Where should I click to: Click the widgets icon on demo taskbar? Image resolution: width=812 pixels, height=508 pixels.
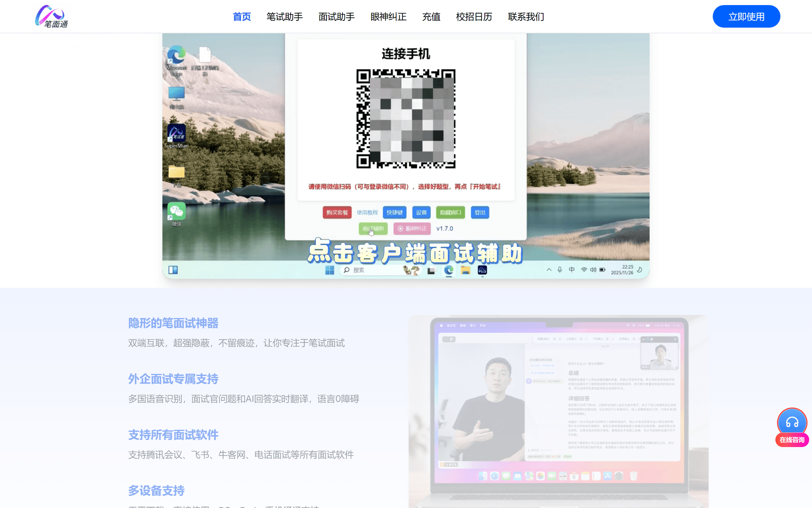click(173, 270)
